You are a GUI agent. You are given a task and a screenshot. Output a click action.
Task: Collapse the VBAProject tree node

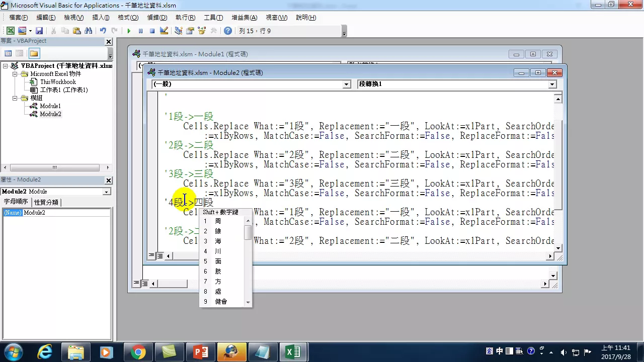[7, 66]
